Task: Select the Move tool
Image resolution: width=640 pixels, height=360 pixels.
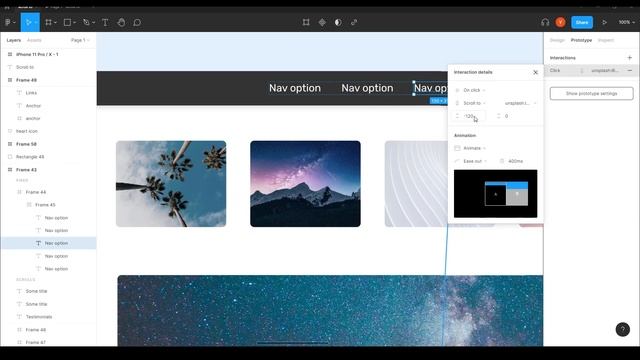Action: [x=28, y=22]
